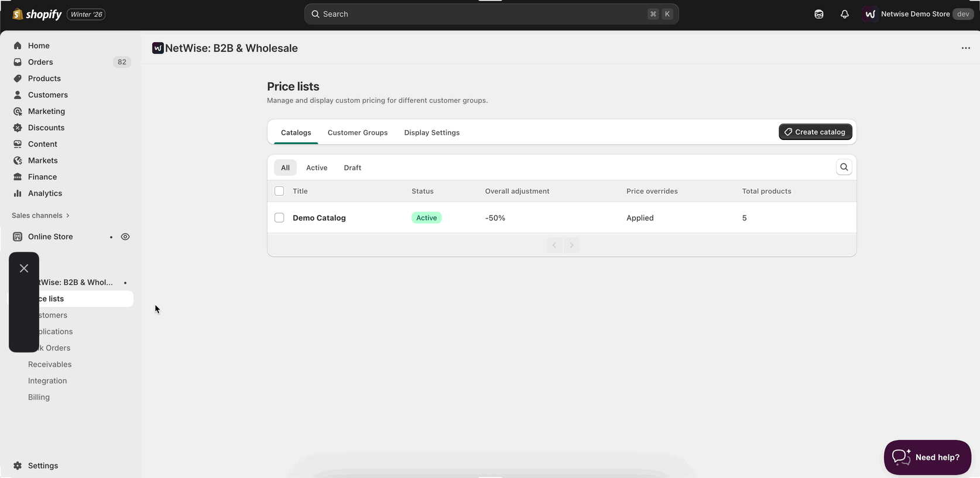Click the eye icon to view Online Store

coord(125,237)
